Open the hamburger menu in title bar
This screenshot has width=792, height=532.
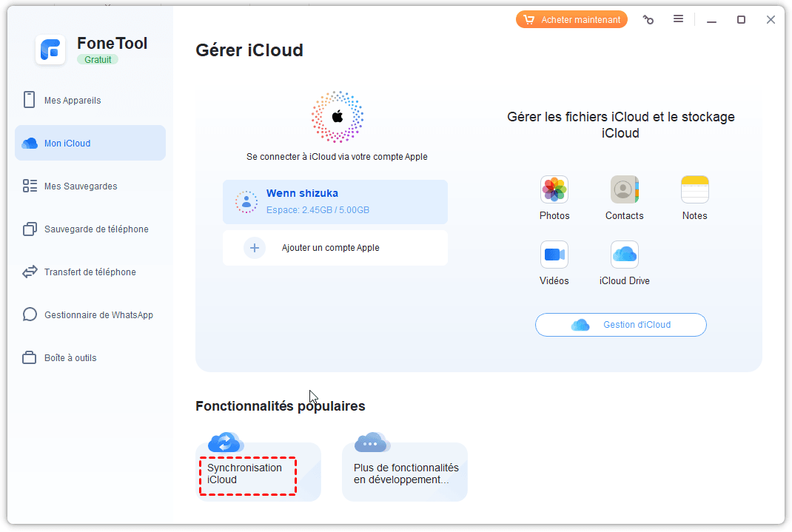[x=678, y=19]
